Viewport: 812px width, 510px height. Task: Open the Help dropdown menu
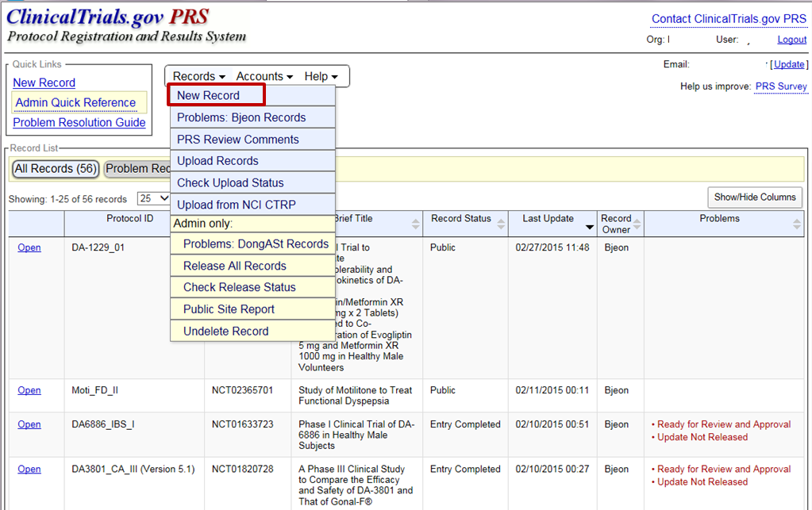321,77
